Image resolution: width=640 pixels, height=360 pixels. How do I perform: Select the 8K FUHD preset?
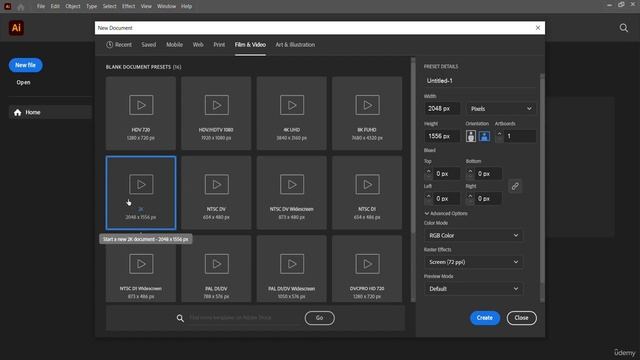(367, 113)
